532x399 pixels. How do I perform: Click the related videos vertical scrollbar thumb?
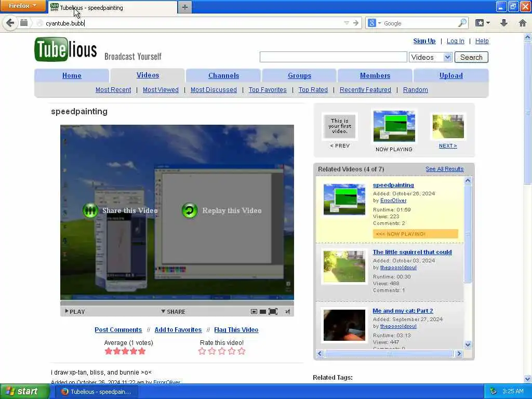pos(468,234)
